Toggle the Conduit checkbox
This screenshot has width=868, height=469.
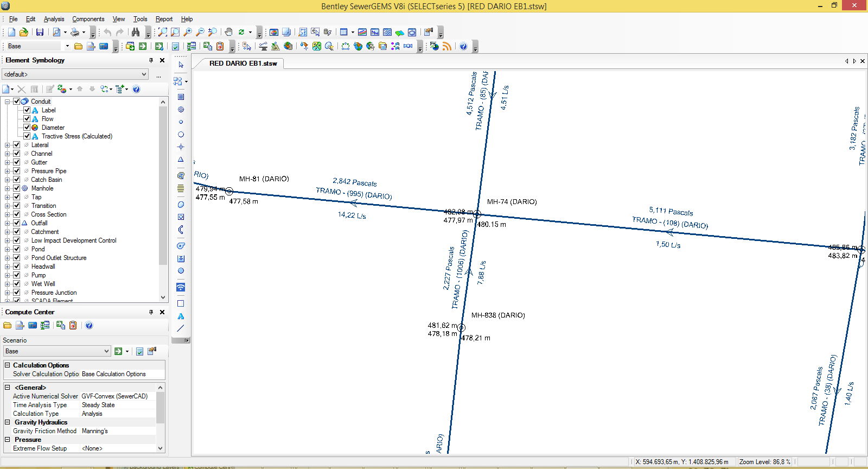[x=16, y=102]
